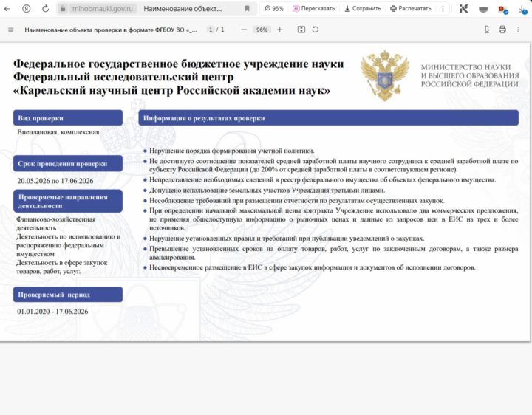This screenshot has height=415, width=532.
Task: Click the Сохранить button
Action: click(x=362, y=9)
